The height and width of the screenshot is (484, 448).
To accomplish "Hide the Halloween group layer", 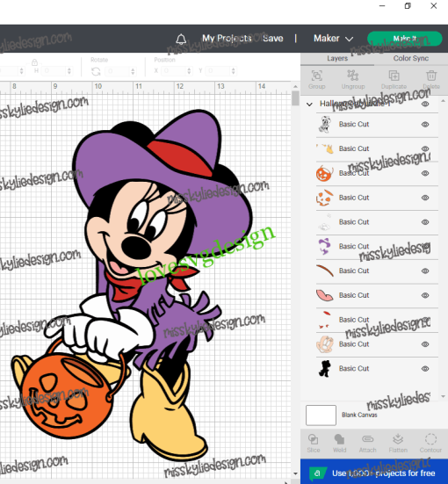I will (425, 104).
